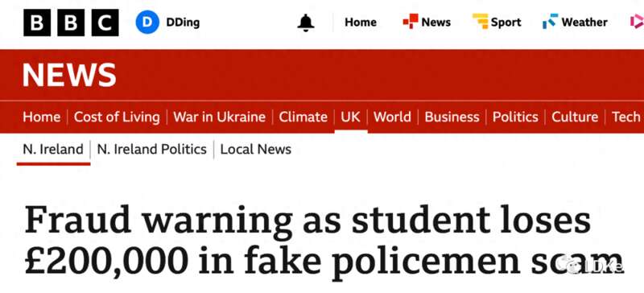The width and height of the screenshot is (644, 293).
Task: Open the Business section
Action: [x=452, y=117]
